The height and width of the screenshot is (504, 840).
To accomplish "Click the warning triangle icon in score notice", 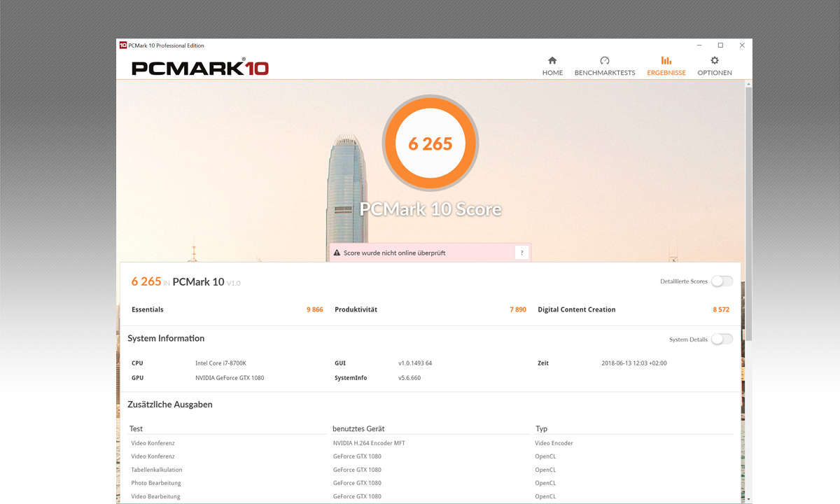I will (x=337, y=253).
